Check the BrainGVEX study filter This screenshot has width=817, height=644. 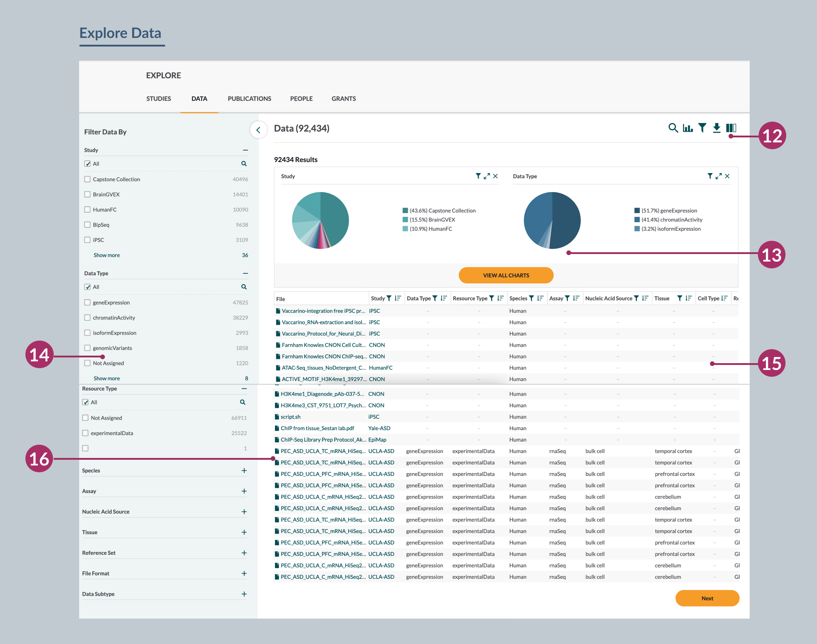click(x=87, y=194)
